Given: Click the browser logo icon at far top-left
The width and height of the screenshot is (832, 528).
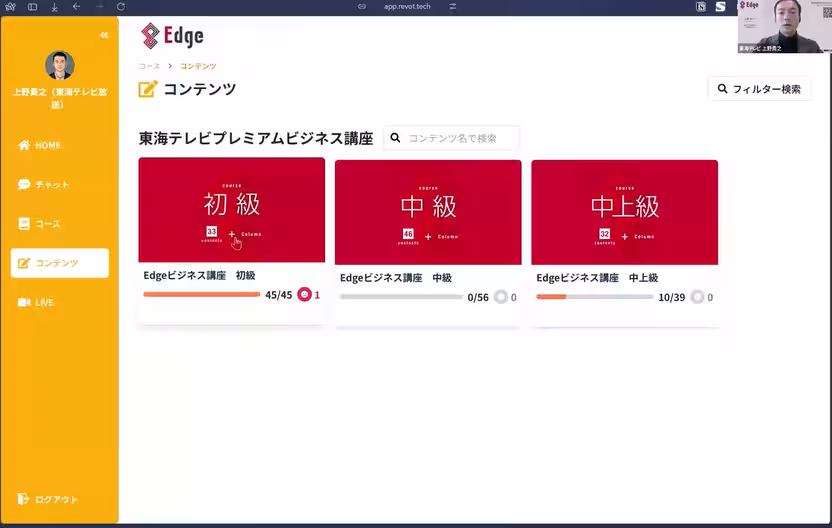Looking at the screenshot, I should 10,7.
